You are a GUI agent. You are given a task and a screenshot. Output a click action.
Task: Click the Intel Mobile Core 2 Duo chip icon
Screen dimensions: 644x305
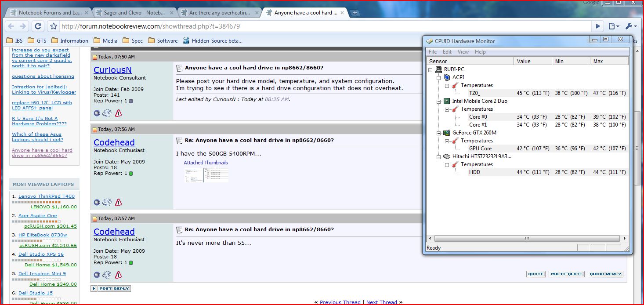447,101
